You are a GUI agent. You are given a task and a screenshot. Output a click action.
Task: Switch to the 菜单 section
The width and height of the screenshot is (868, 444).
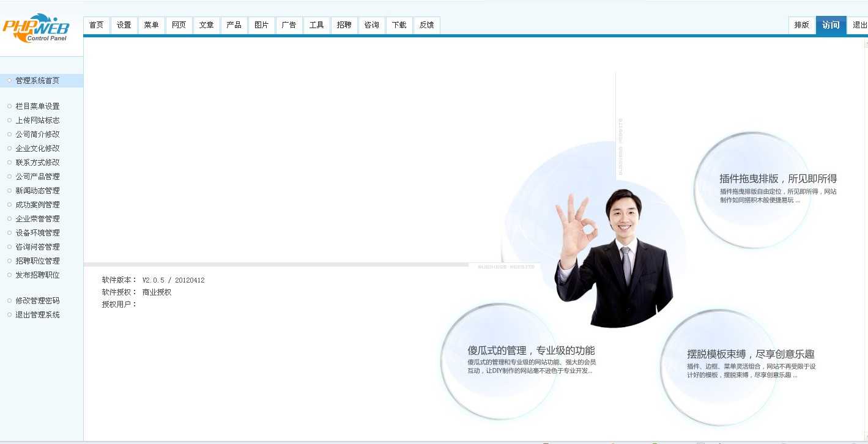tap(151, 25)
